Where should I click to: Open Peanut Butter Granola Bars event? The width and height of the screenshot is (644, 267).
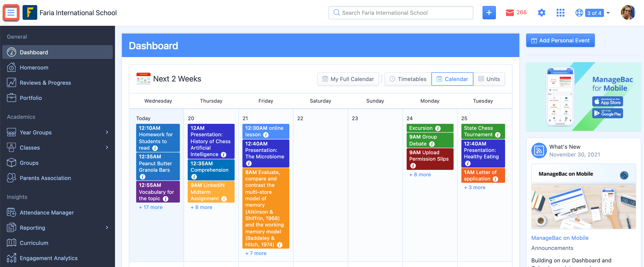pyautogui.click(x=158, y=166)
